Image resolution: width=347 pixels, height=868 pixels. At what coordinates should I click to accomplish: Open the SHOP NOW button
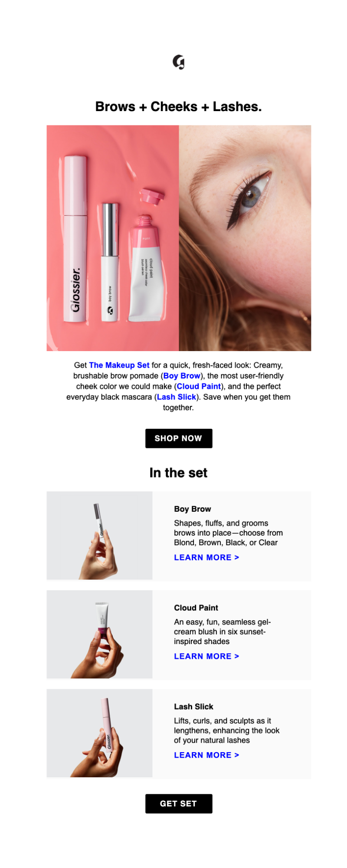coord(179,438)
